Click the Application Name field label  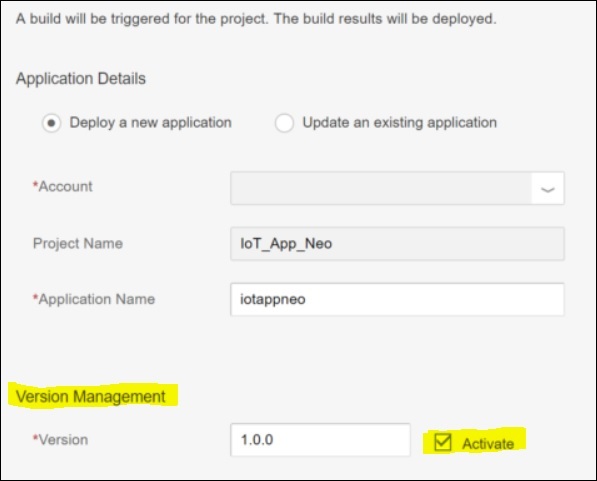pyautogui.click(x=97, y=299)
